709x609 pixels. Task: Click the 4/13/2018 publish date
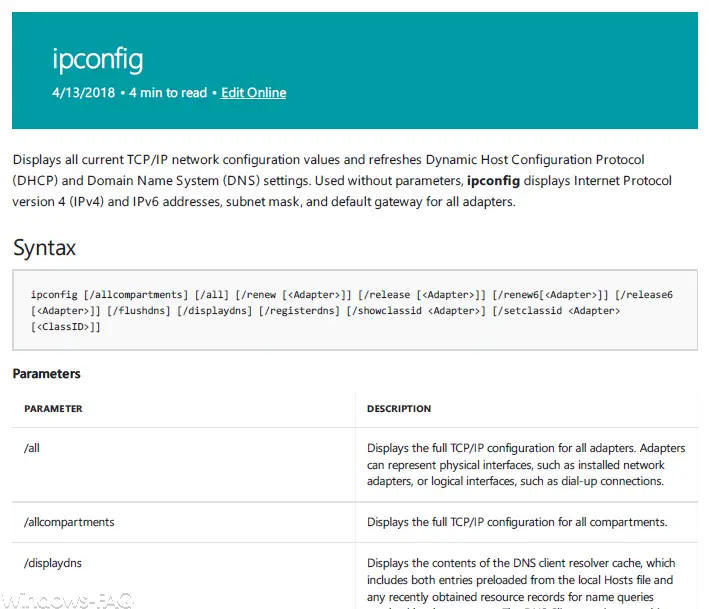pos(83,93)
